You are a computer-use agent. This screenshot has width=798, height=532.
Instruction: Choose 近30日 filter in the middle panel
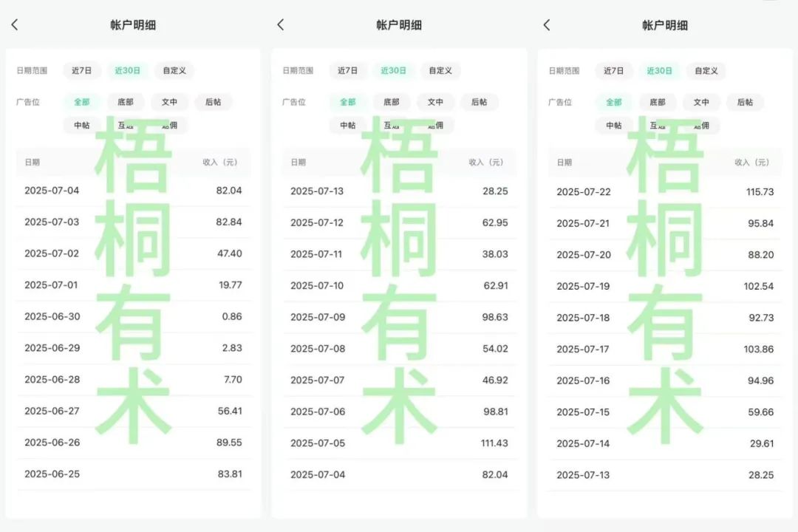click(x=393, y=71)
